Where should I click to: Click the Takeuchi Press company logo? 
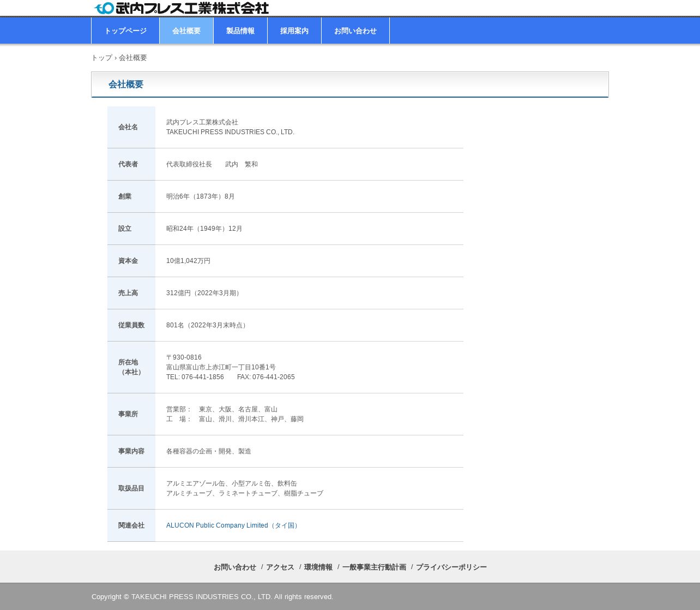(x=181, y=8)
